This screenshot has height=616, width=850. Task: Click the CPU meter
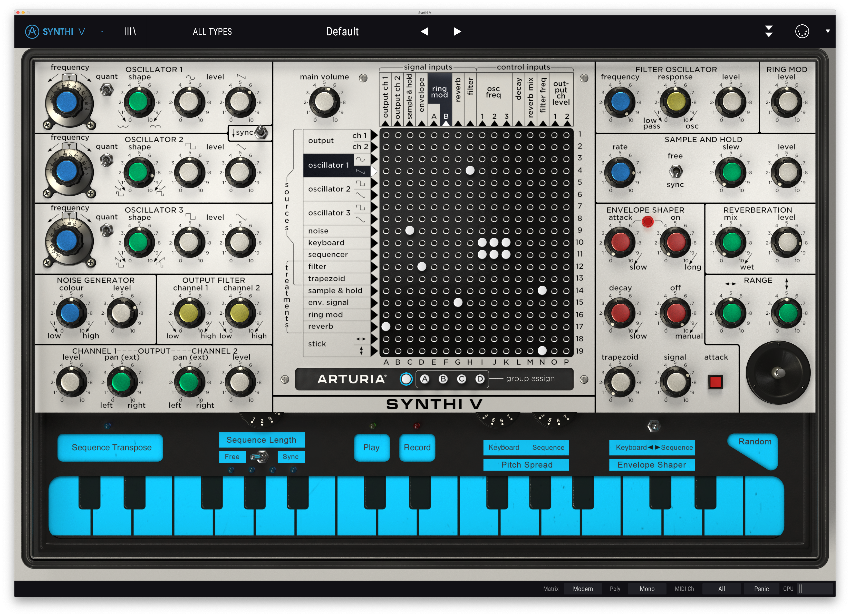click(815, 589)
